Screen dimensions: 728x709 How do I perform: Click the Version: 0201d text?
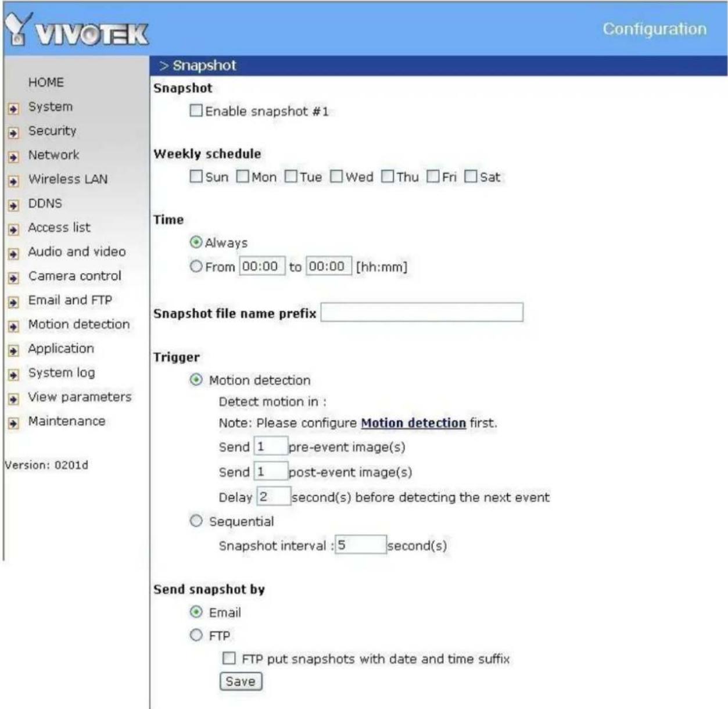coord(46,465)
